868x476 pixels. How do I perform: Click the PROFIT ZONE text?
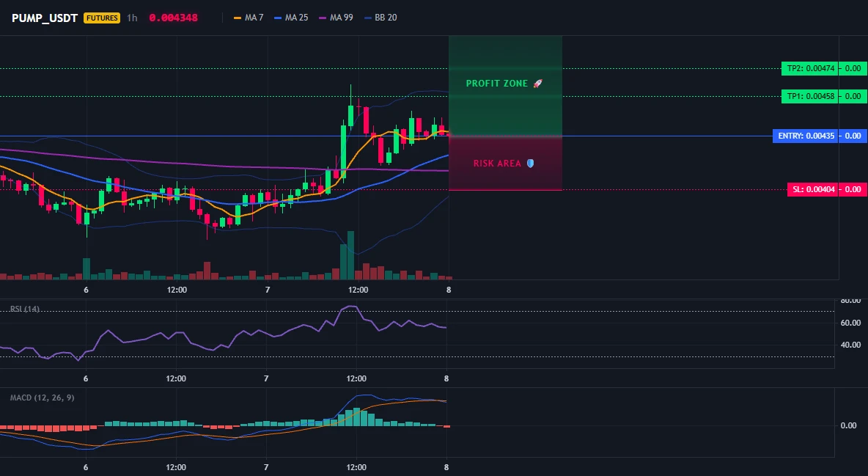(497, 84)
